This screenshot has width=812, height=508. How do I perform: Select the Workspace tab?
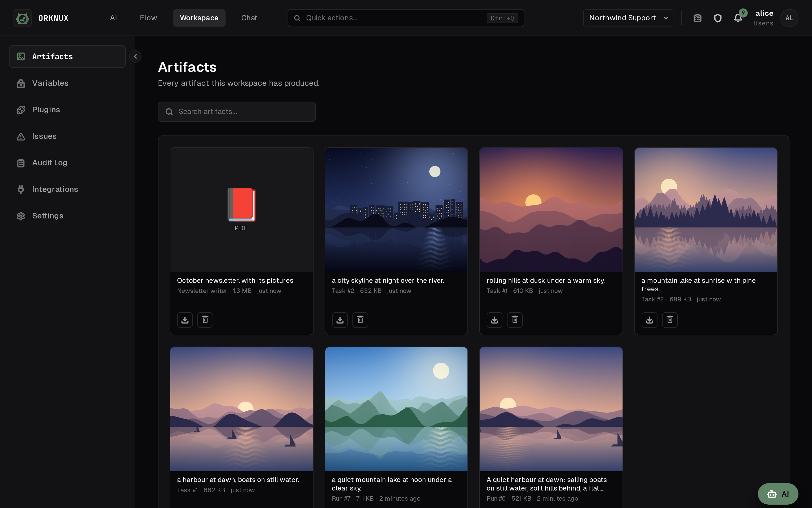click(x=199, y=18)
